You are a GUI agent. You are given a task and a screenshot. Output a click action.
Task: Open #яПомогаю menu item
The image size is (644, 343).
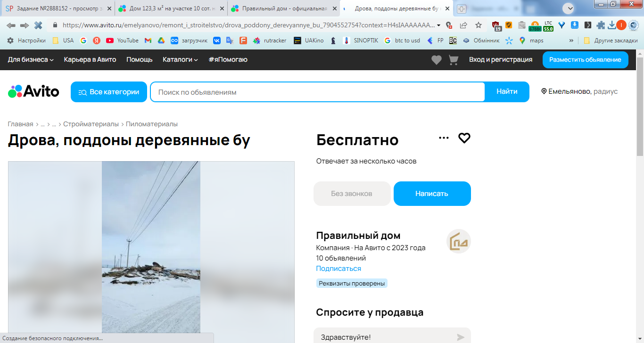tap(228, 60)
